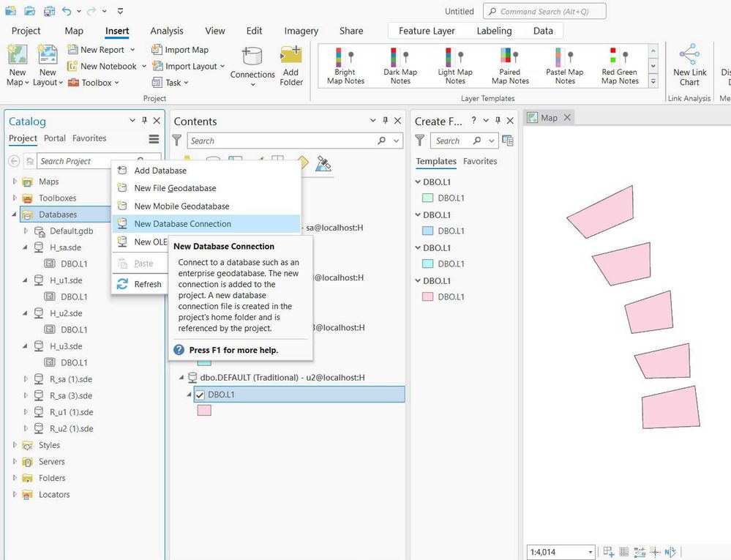Select Dark Map Notes template
731x560 pixels.
point(400,66)
